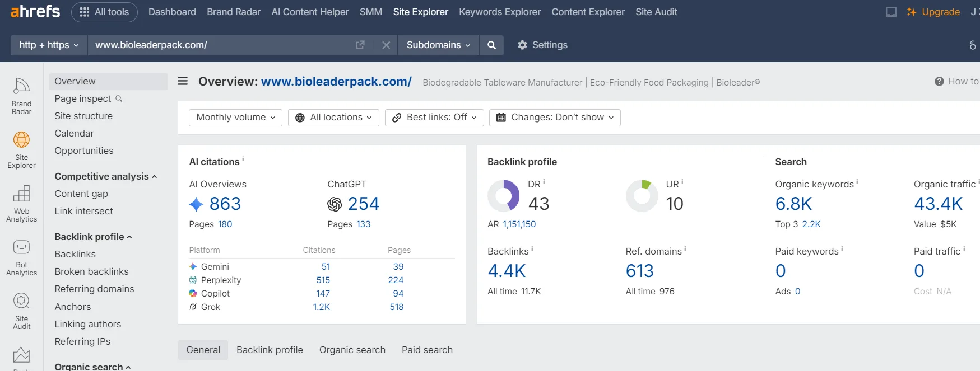This screenshot has height=371, width=980.
Task: Open Backlinks 4.4K value
Action: tap(507, 271)
